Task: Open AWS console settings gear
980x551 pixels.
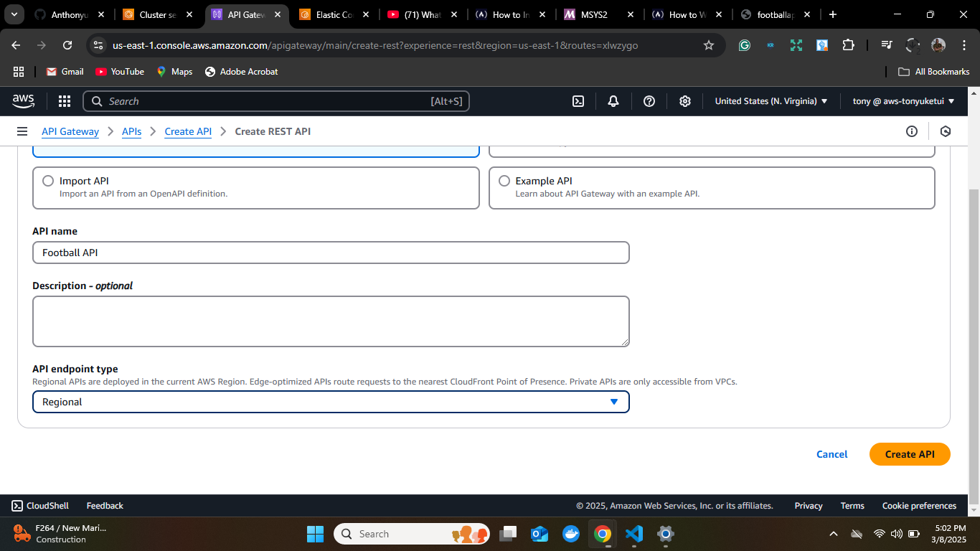Action: pos(685,102)
